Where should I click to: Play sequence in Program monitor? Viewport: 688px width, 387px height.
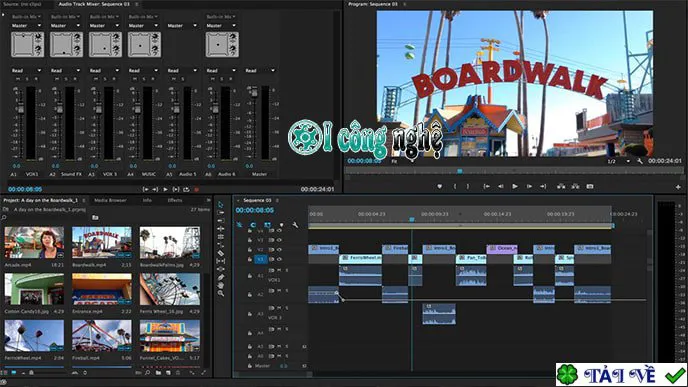515,186
